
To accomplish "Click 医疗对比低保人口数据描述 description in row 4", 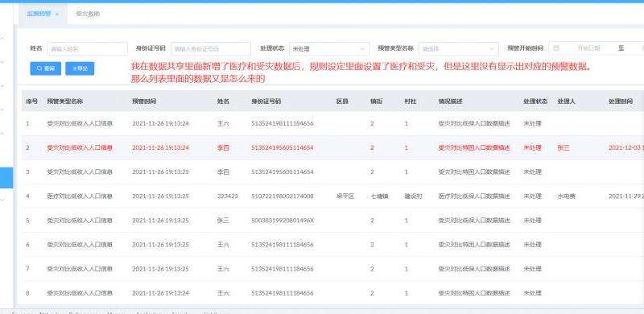I will coord(474,196).
